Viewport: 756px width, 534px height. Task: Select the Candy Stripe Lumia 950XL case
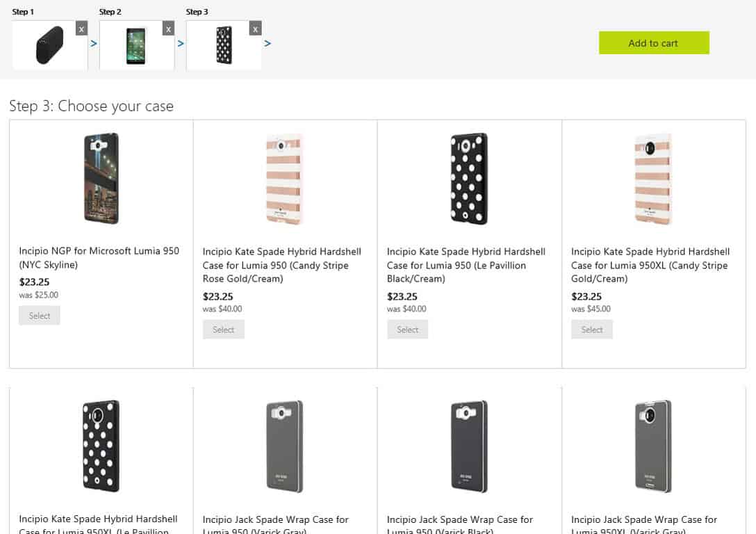[x=591, y=330]
